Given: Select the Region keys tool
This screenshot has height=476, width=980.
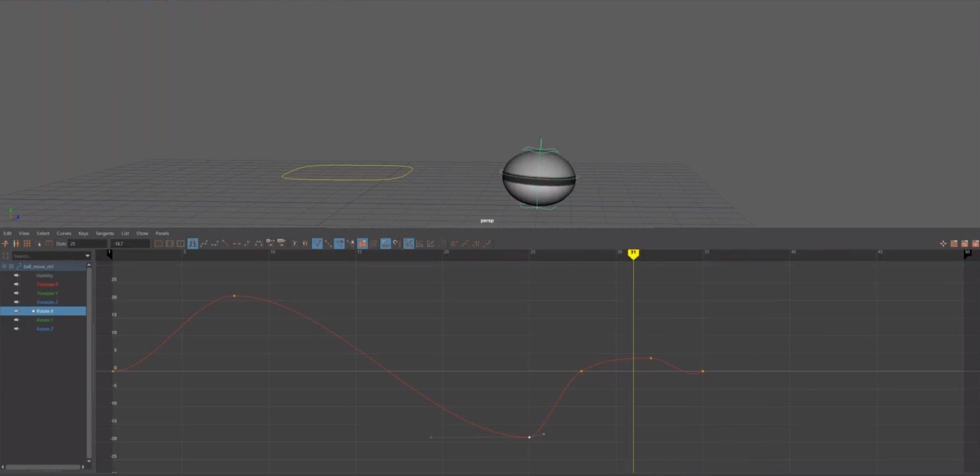Looking at the screenshot, I should pos(38,244).
